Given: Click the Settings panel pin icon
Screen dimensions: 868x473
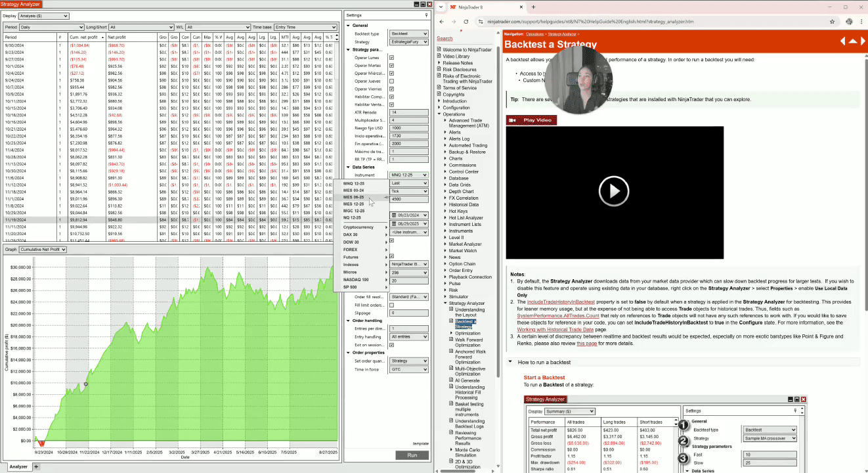Looking at the screenshot, I should pos(427,15).
